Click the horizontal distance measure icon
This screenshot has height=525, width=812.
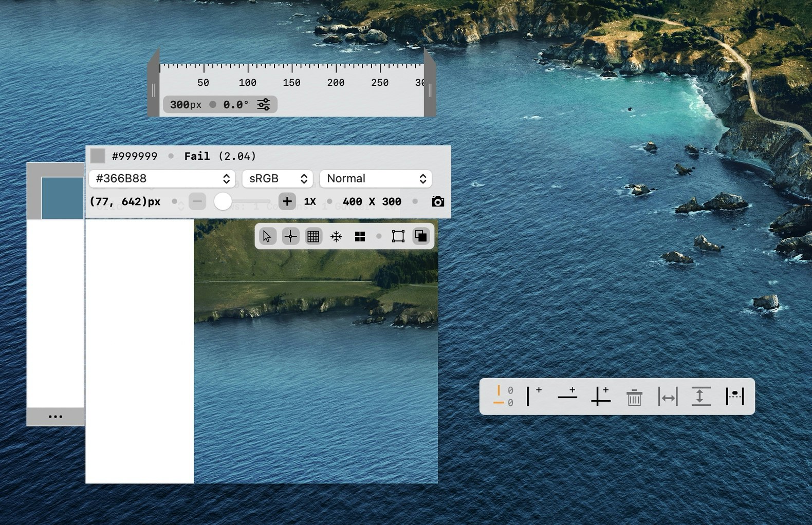point(668,397)
